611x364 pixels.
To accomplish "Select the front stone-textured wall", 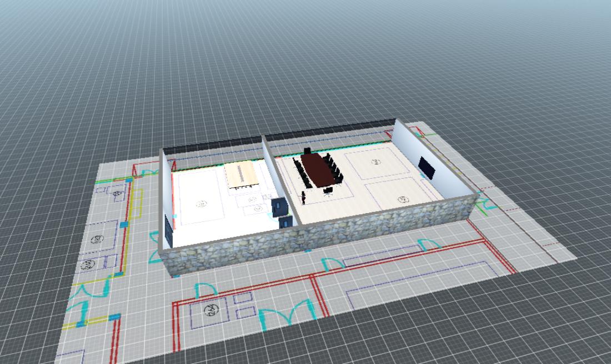I will click(322, 236).
